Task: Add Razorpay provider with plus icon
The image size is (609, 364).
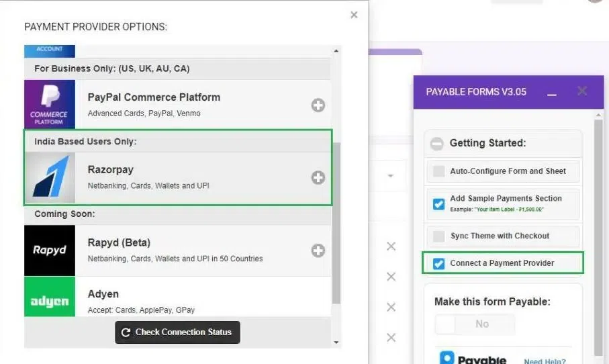Action: [318, 178]
